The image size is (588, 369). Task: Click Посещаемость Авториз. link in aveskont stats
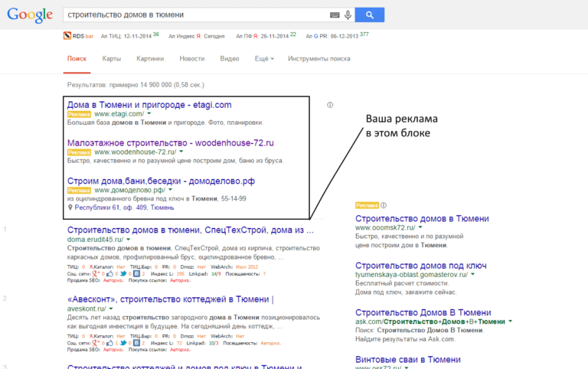271,343
